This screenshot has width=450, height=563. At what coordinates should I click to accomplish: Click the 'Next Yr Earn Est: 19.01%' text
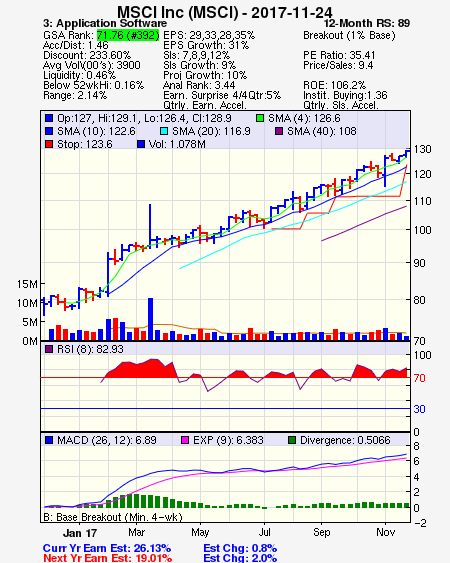pos(107,558)
